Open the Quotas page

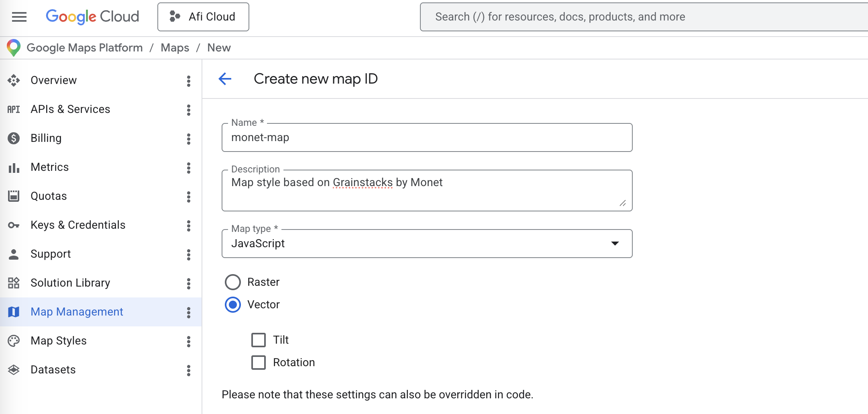49,196
